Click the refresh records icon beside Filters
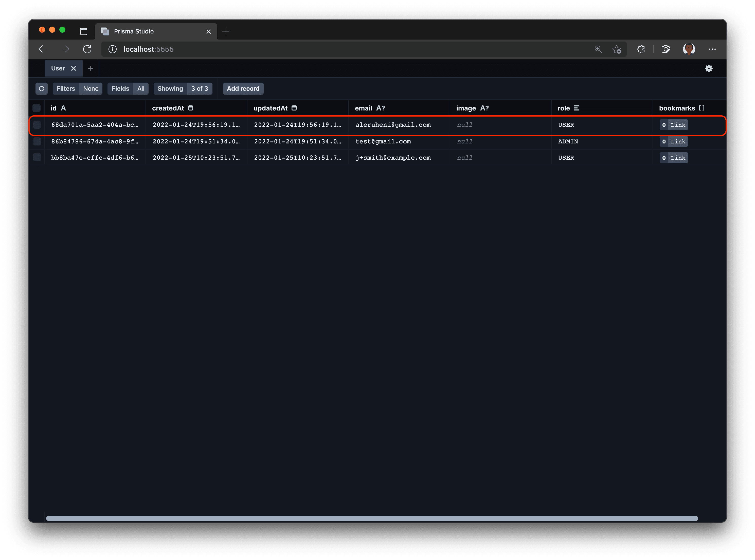755x560 pixels. (41, 88)
